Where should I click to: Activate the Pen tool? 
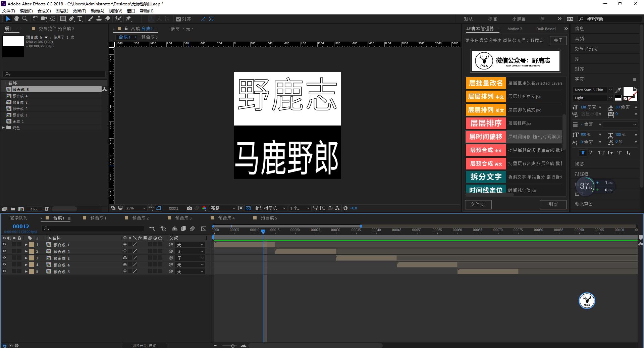pyautogui.click(x=71, y=19)
